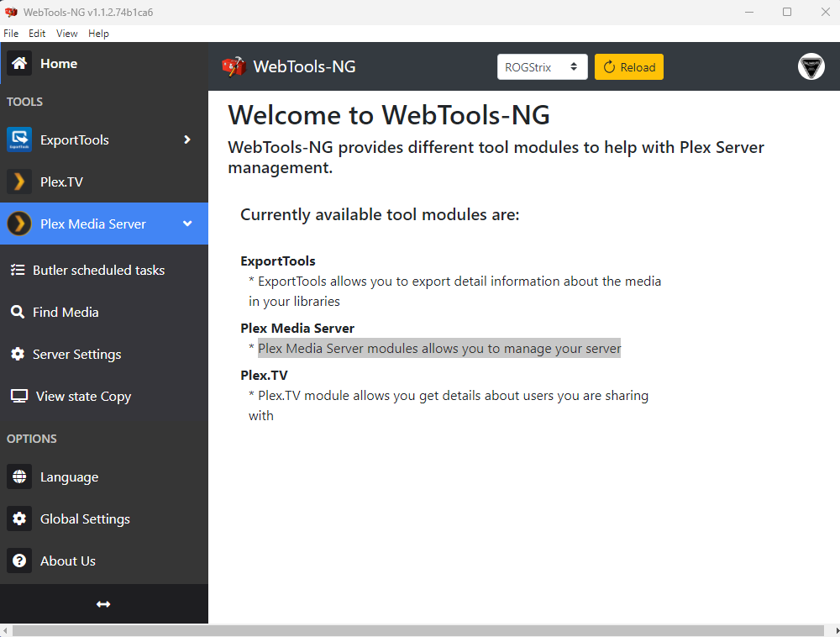
Task: Open the View menu
Action: [x=66, y=33]
